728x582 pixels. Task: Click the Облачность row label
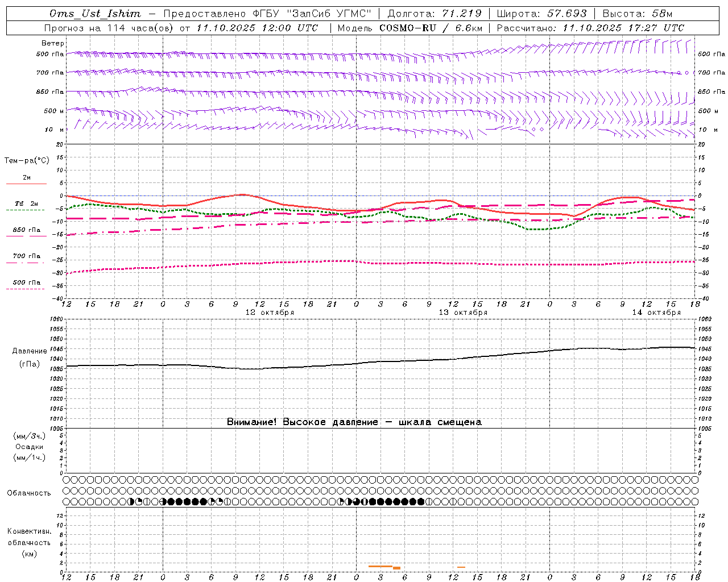(29, 493)
